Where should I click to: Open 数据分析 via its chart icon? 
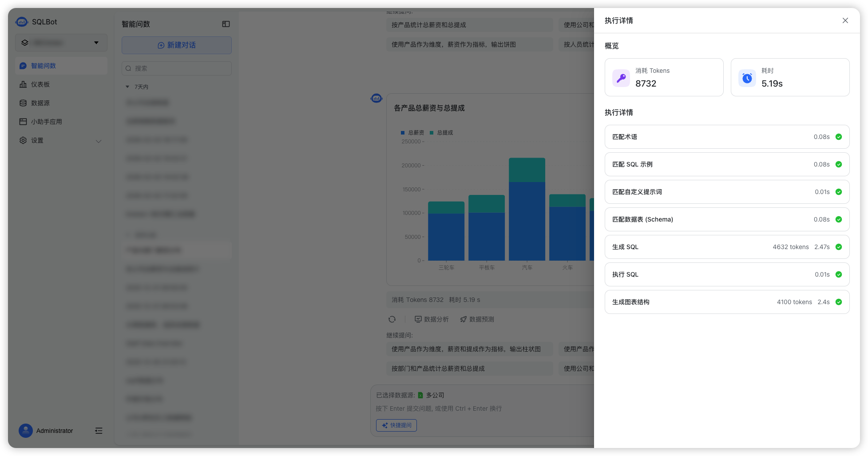[418, 319]
